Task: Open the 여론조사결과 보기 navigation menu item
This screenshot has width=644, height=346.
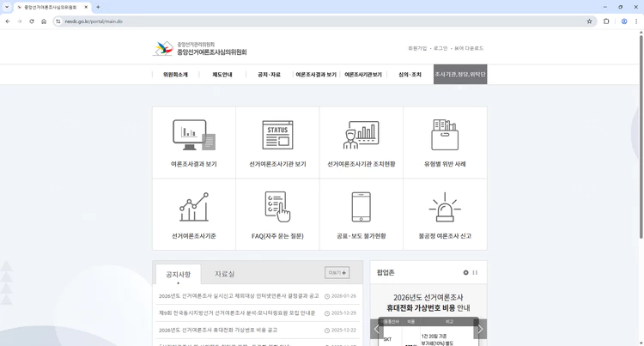Action: pos(316,75)
